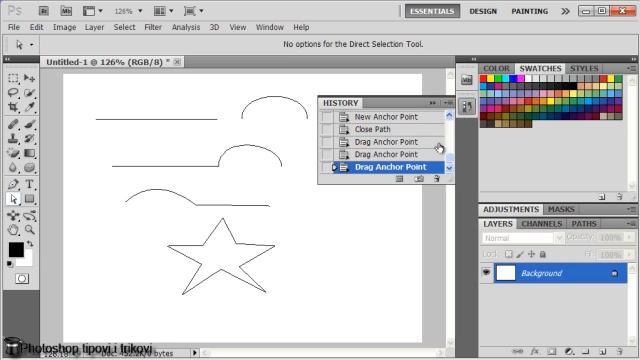Open status bar info arrow menu

(195, 353)
